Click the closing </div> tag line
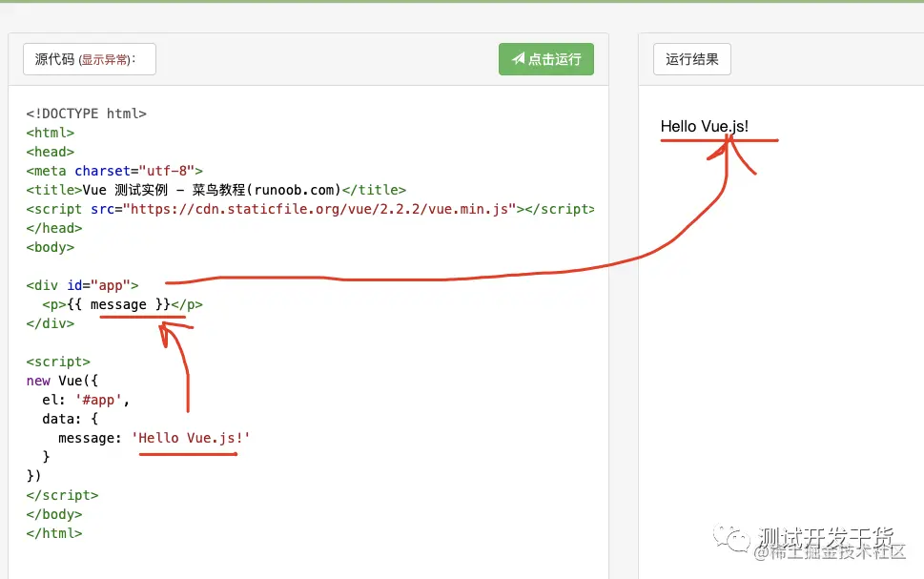The width and height of the screenshot is (924, 579). 51,323
